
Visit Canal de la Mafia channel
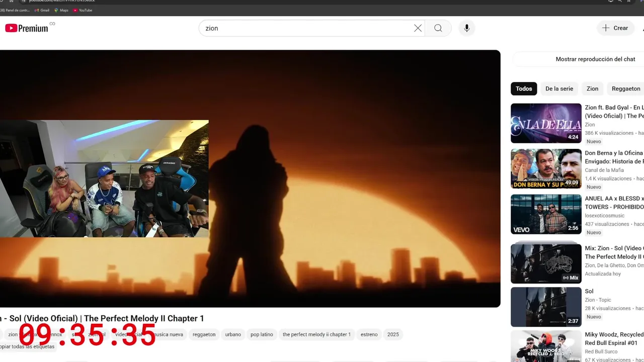tap(604, 170)
